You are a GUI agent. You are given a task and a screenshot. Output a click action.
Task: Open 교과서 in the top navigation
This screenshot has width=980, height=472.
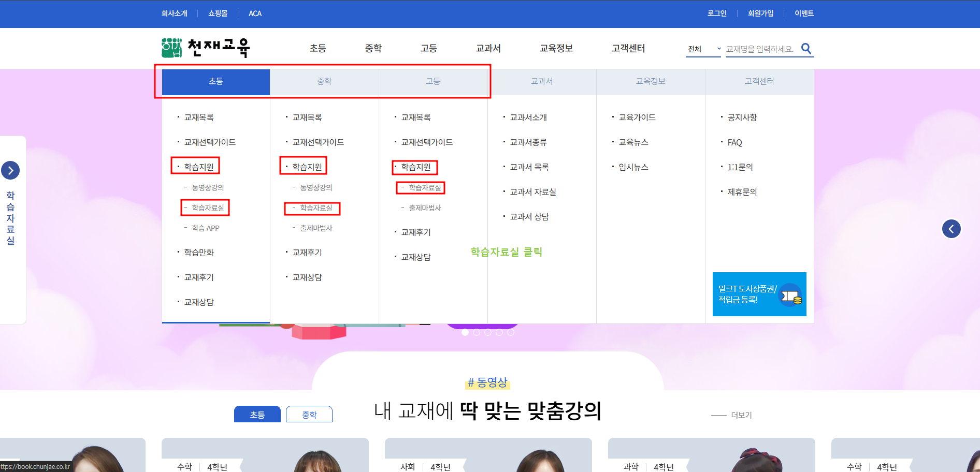488,48
